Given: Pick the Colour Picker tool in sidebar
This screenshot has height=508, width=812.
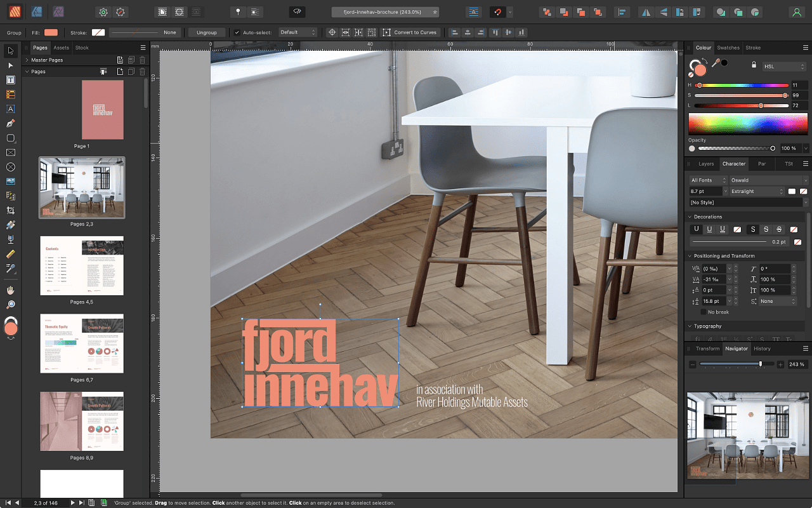Looking at the screenshot, I should tap(10, 269).
